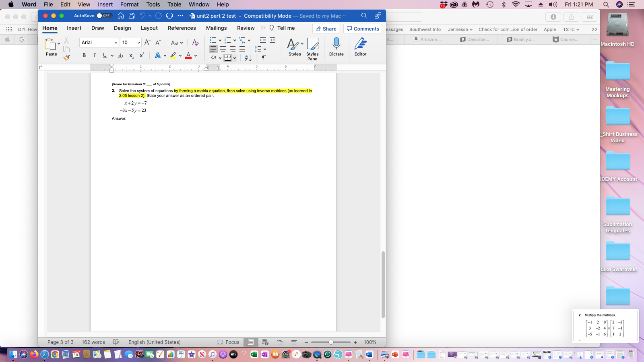The height and width of the screenshot is (362, 644).
Task: Click the Undo arrow in title bar
Action: click(142, 16)
